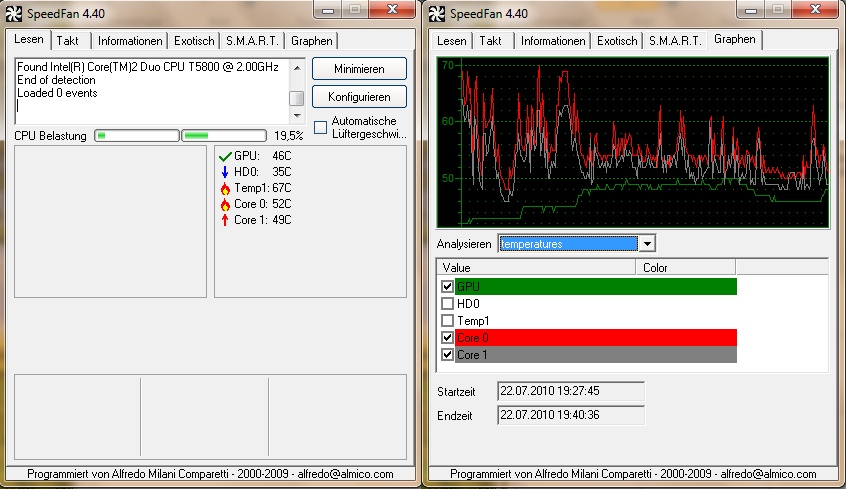This screenshot has height=489, width=846.
Task: Open S.M.A.R.T. tab in left window
Action: tap(252, 41)
